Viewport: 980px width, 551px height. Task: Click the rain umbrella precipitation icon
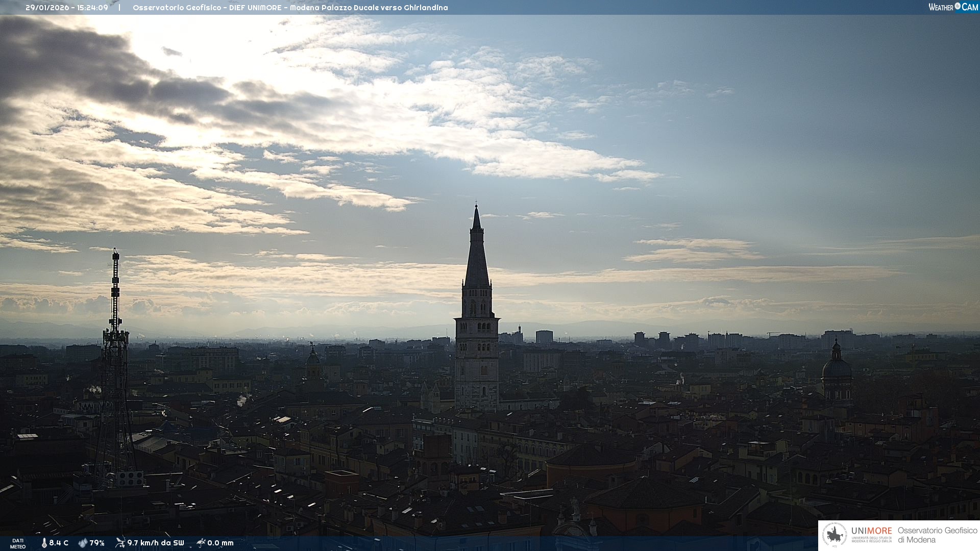[201, 542]
